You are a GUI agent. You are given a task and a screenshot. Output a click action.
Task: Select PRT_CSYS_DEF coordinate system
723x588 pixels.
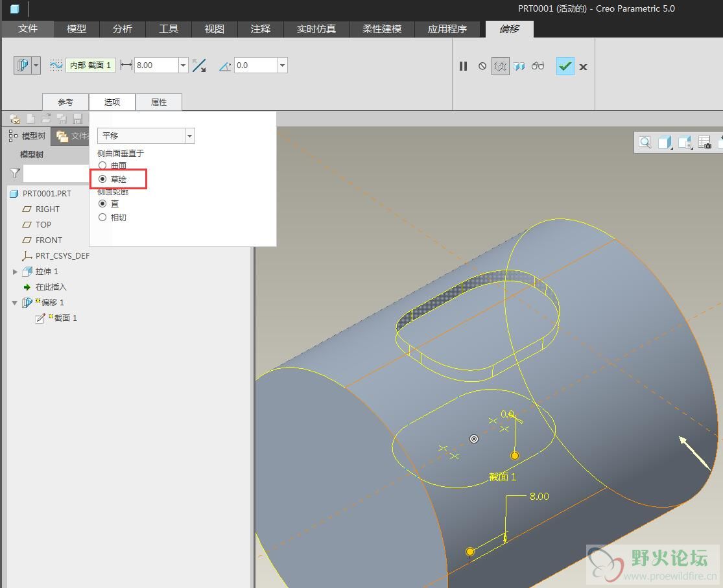pos(56,255)
